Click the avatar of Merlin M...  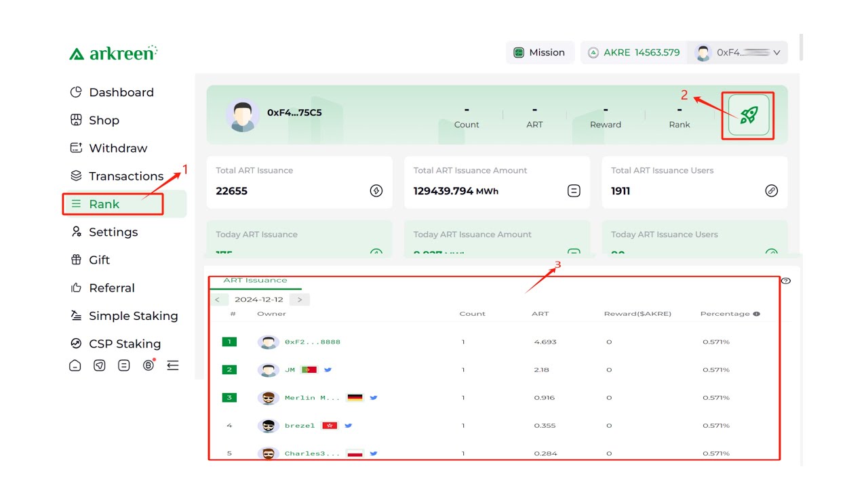point(269,398)
